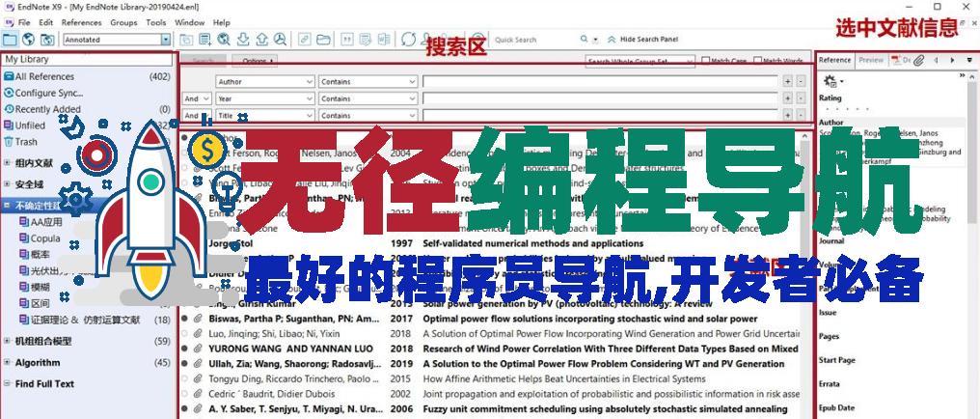
Task: Switch to the Preview tab
Action: [x=871, y=60]
